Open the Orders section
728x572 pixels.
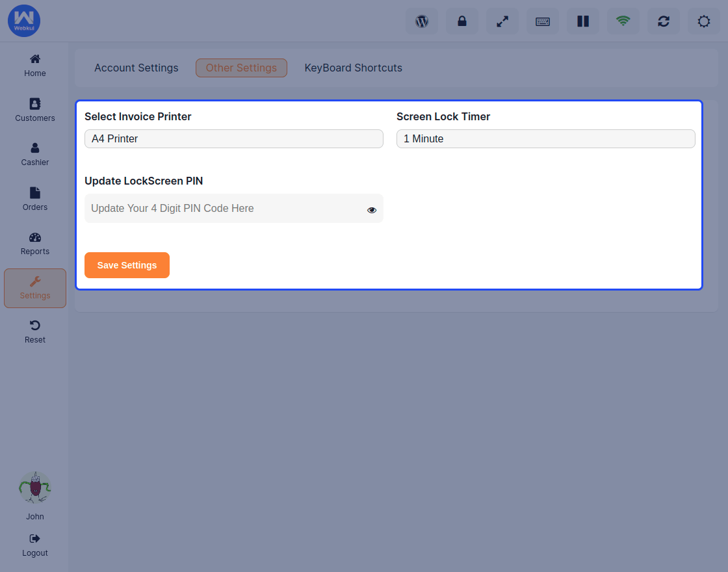(35, 200)
